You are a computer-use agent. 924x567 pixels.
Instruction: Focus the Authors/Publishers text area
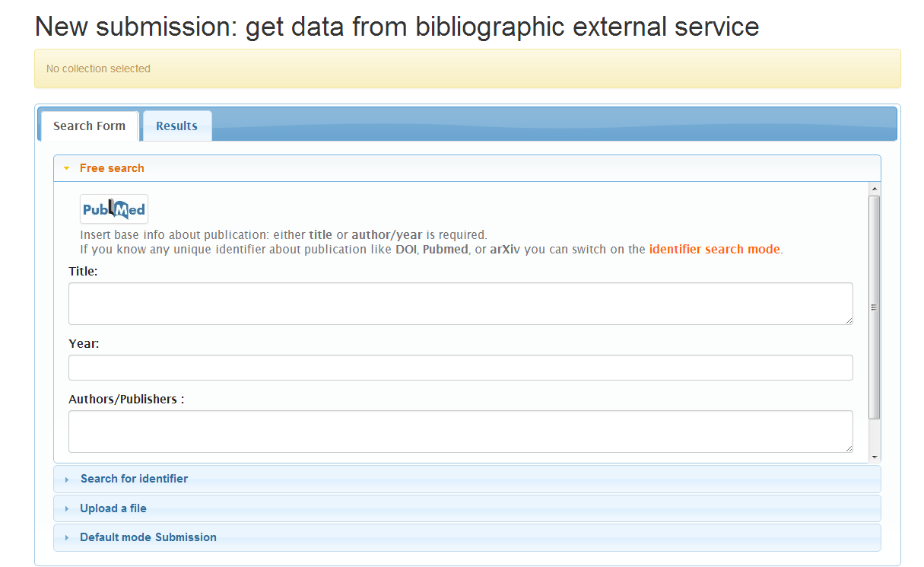(x=460, y=432)
